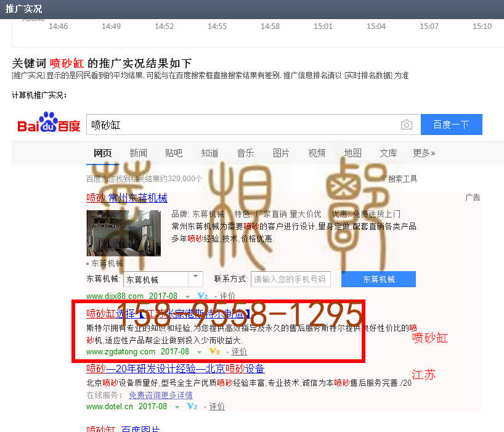Image resolution: width=504 pixels, height=432 pixels.
Task: Switch to the 新闻 tab
Action: click(x=138, y=153)
